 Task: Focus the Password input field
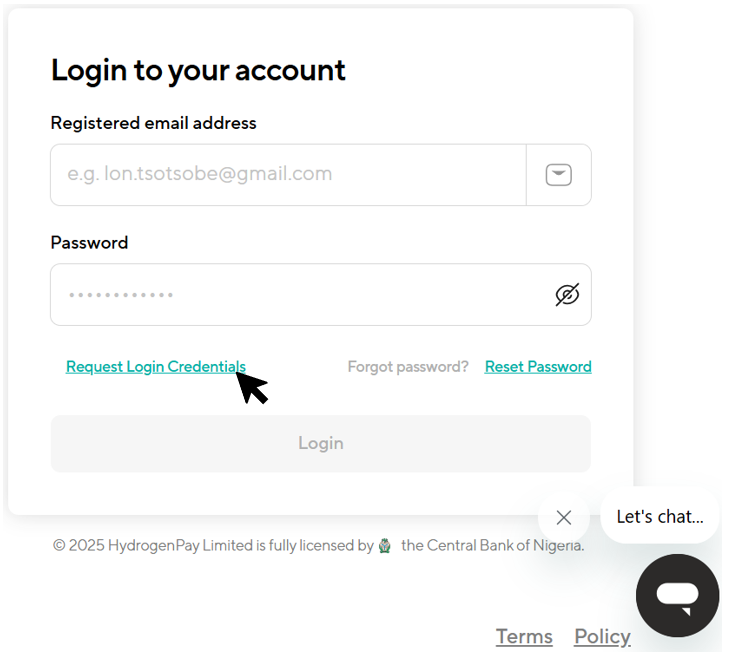pos(321,294)
